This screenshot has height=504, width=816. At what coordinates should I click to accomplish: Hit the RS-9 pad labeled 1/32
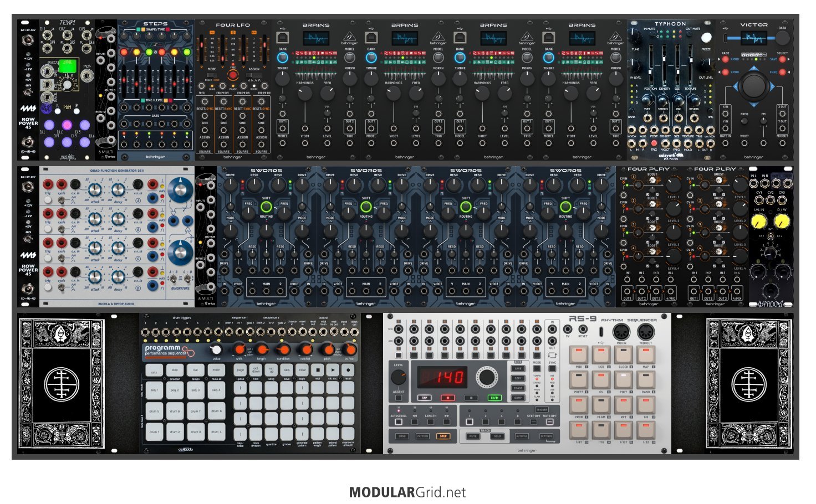tap(645, 430)
